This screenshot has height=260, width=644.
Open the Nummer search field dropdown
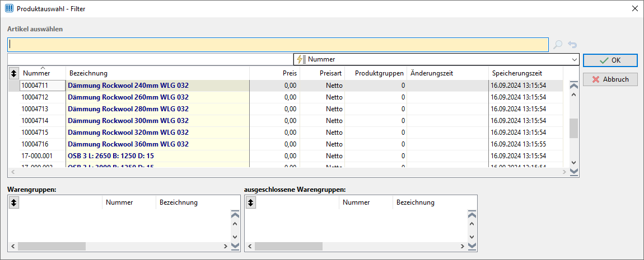coord(574,59)
